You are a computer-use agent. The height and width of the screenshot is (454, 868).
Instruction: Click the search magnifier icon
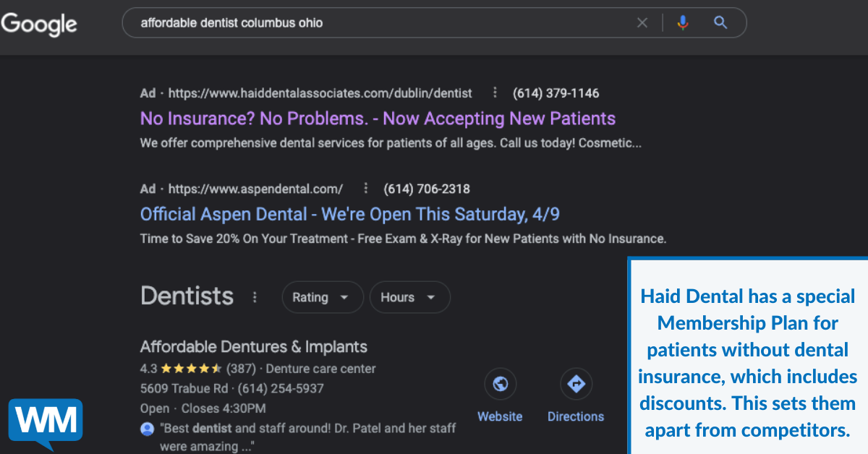[720, 22]
